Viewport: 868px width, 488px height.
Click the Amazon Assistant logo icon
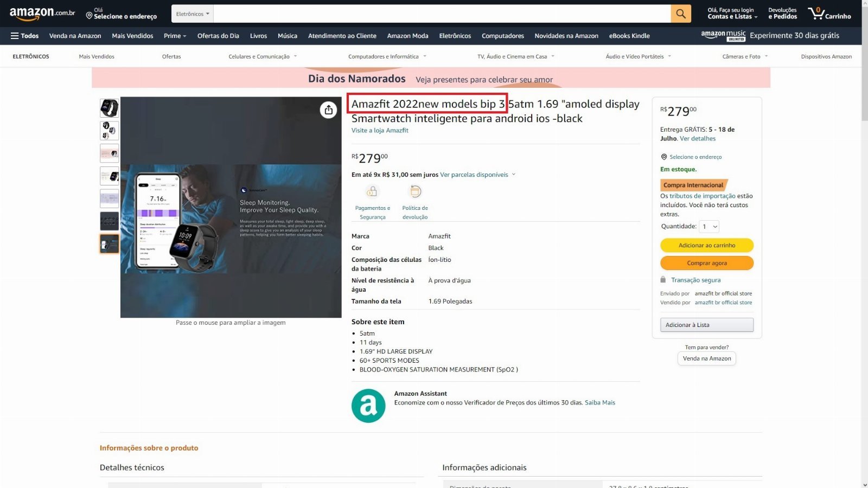[x=368, y=406]
